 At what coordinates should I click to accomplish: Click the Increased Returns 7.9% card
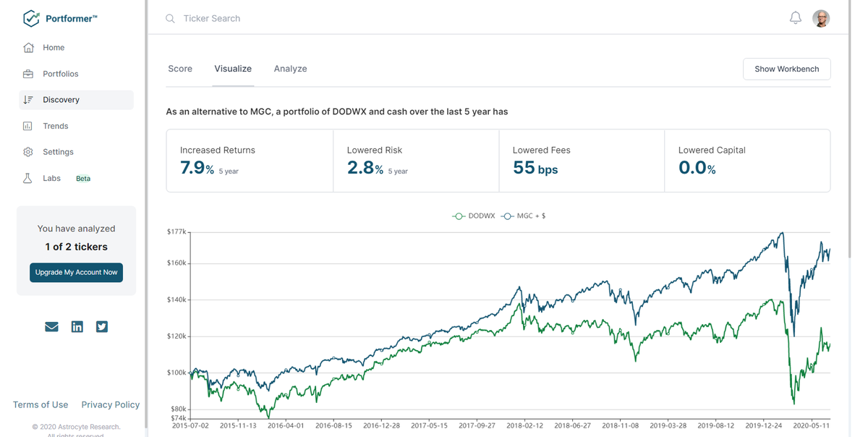250,161
